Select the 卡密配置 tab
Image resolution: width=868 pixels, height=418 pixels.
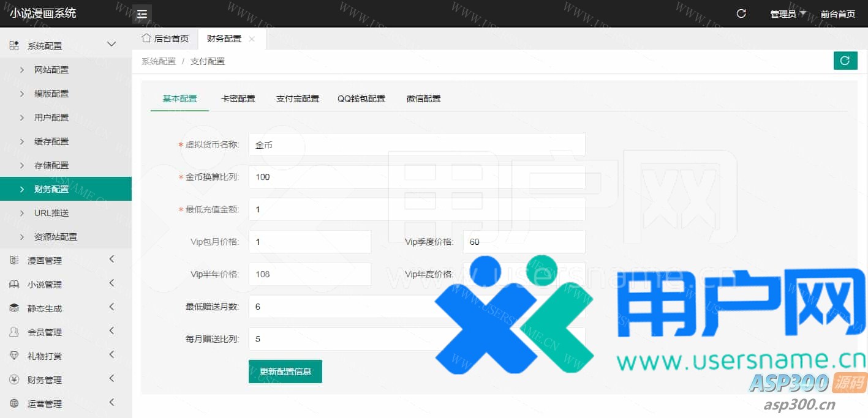(238, 99)
